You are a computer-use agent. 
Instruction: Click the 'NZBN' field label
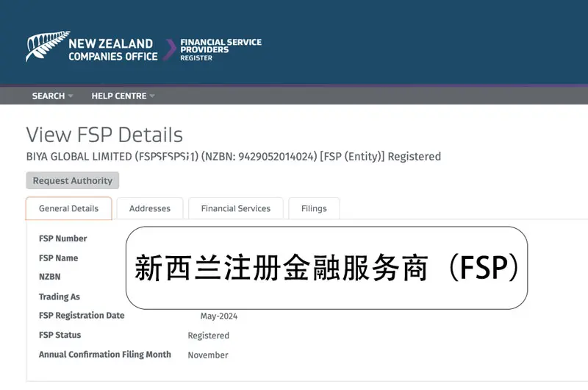49,277
